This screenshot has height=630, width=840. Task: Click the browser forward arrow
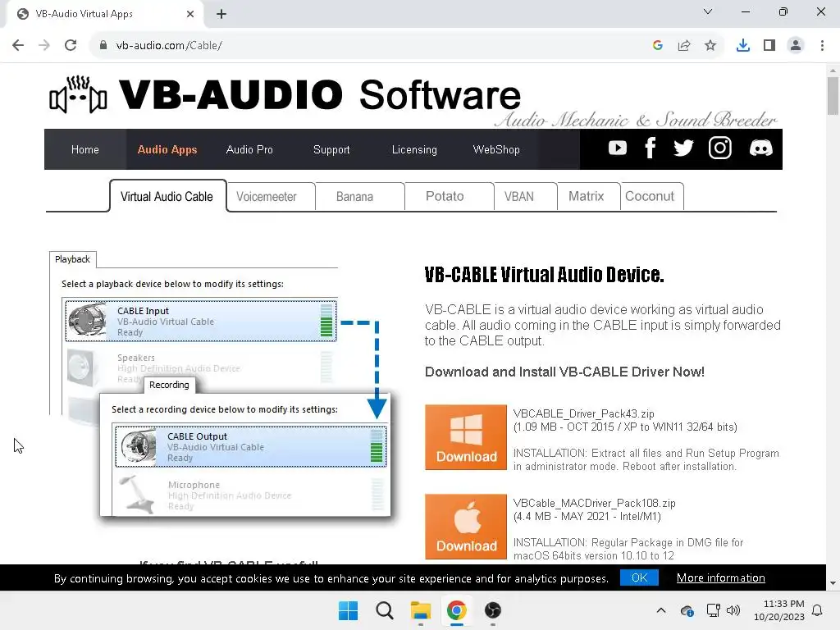click(x=44, y=45)
